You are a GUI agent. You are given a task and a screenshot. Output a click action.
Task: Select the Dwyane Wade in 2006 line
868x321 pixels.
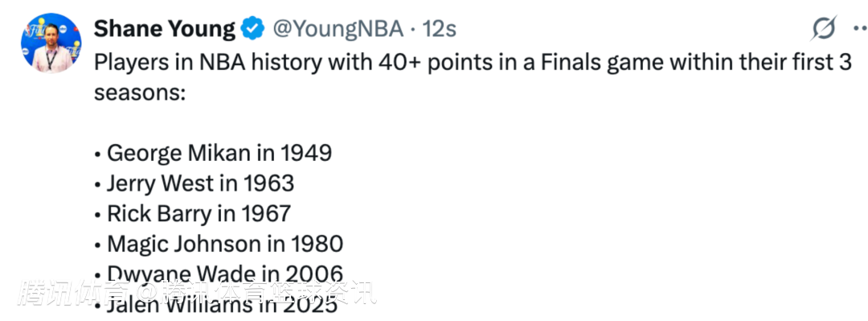[x=219, y=274]
